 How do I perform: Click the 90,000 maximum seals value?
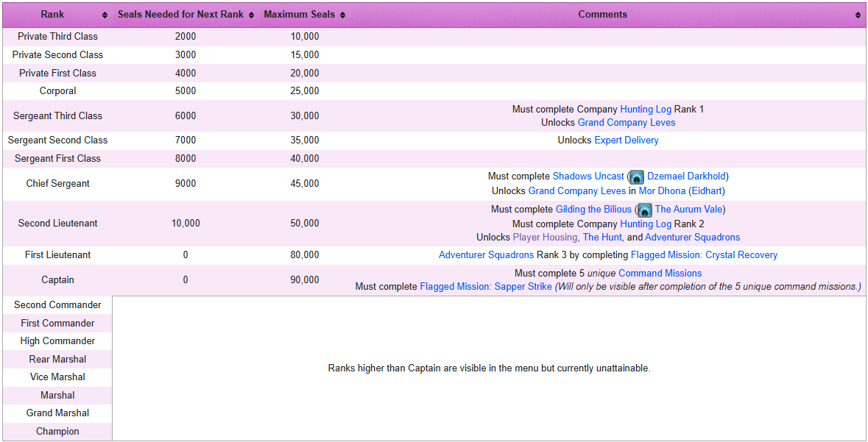point(305,280)
